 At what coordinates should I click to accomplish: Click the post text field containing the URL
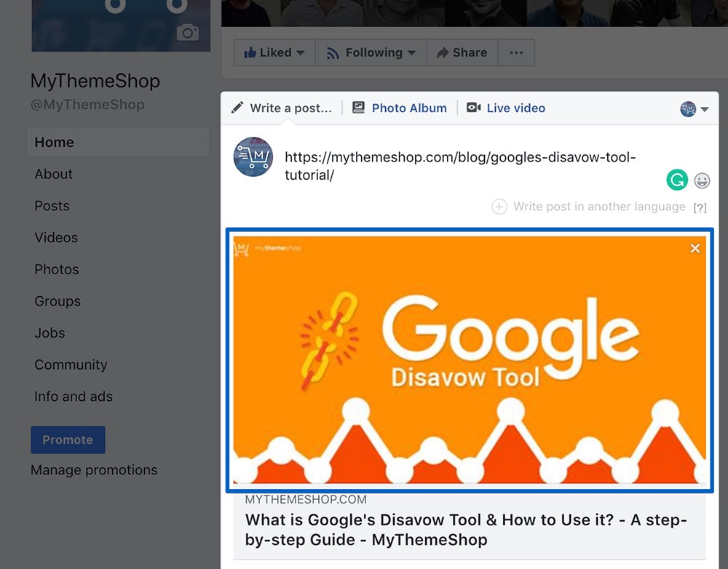click(437, 166)
